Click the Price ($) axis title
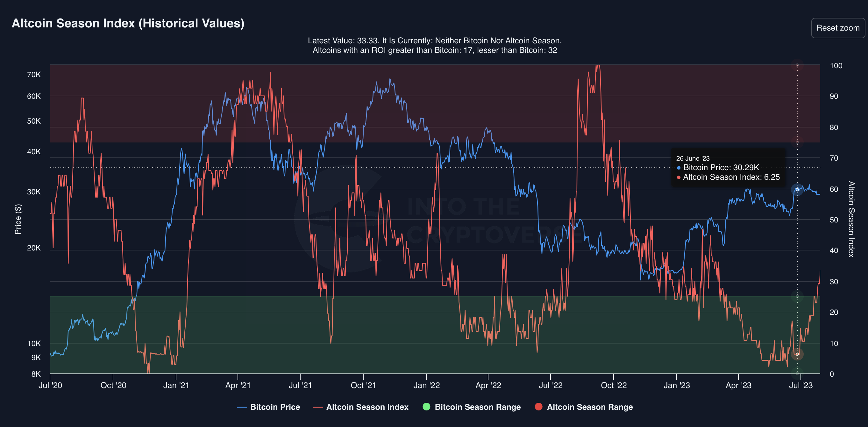The width and height of the screenshot is (868, 427). click(x=18, y=219)
